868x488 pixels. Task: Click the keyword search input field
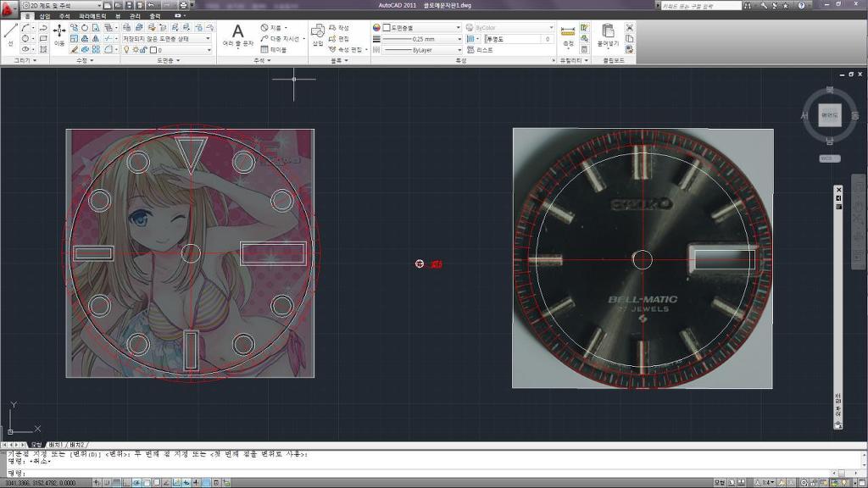click(x=698, y=5)
